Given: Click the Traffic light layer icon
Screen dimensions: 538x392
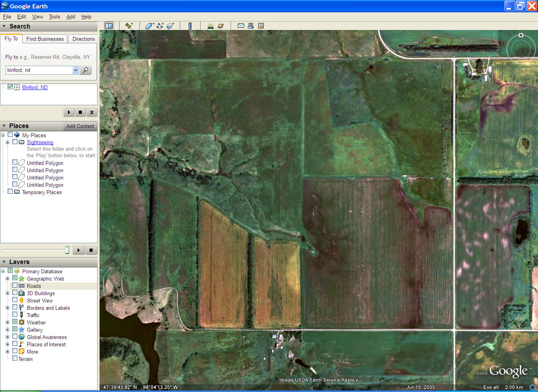Looking at the screenshot, I should 22,315.
